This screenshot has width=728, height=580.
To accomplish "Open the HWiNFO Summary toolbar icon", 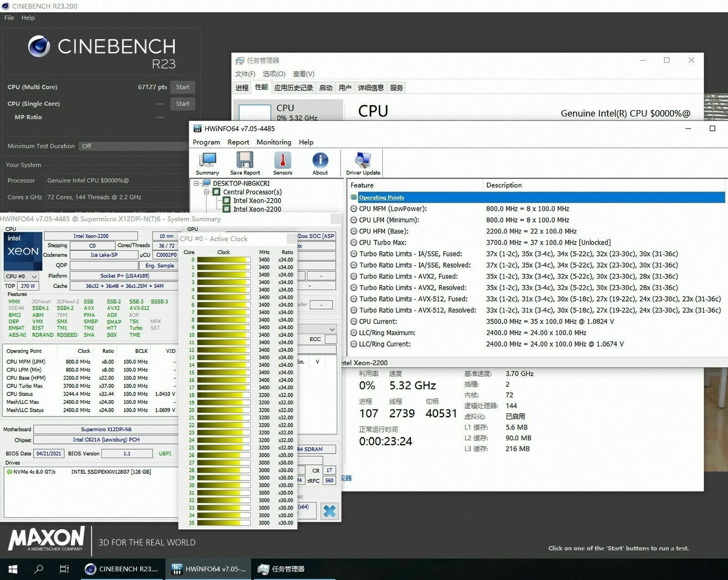I will point(207,163).
